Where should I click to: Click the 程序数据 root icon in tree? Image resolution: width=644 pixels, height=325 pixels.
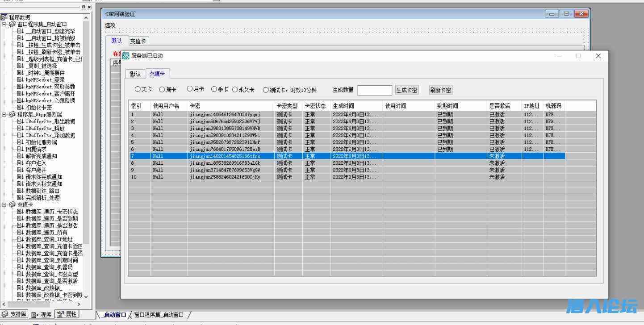(x=4, y=17)
